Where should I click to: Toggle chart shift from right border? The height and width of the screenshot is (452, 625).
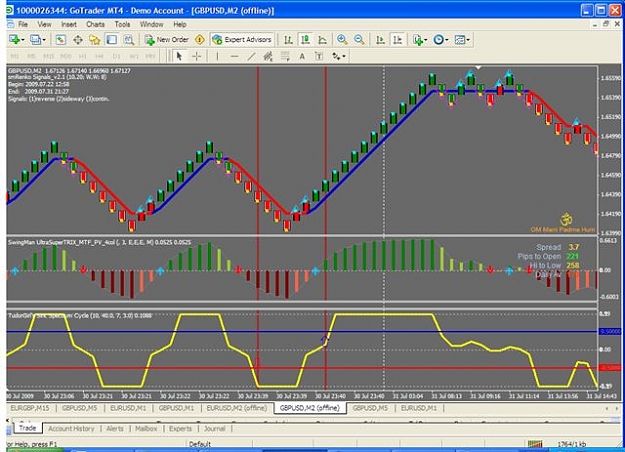pyautogui.click(x=397, y=39)
